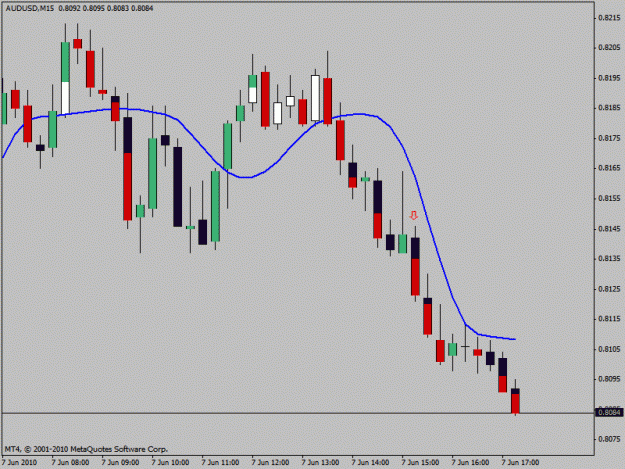This screenshot has height=469, width=625.
Task: Click the 7 Jun 15:00 time label
Action: (x=421, y=462)
